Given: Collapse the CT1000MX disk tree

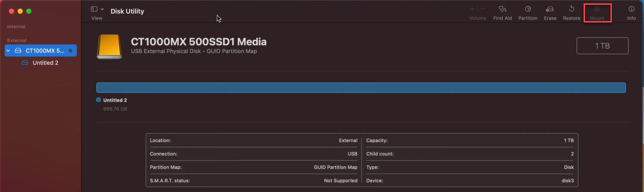Looking at the screenshot, I should 8,50.
